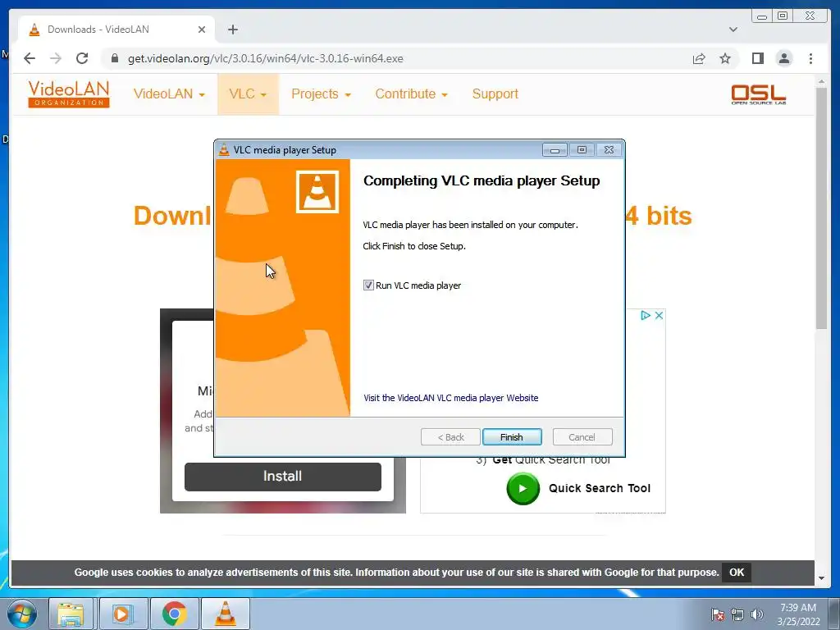Image resolution: width=840 pixels, height=630 pixels.
Task: Close the ad with the X icon
Action: (659, 315)
